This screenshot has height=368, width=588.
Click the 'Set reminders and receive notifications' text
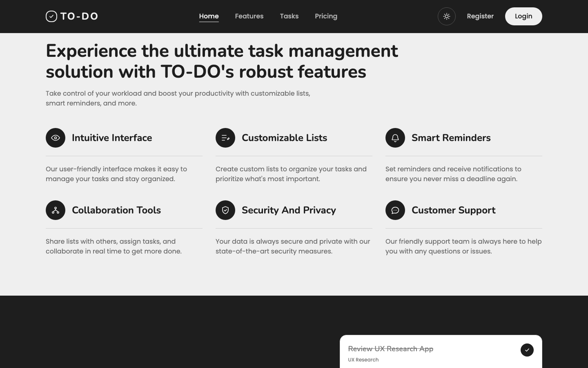(x=453, y=174)
